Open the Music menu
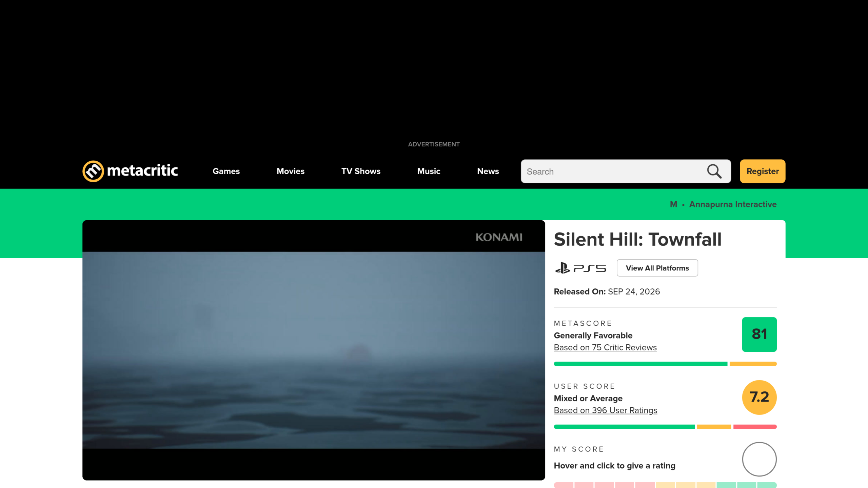 point(429,171)
